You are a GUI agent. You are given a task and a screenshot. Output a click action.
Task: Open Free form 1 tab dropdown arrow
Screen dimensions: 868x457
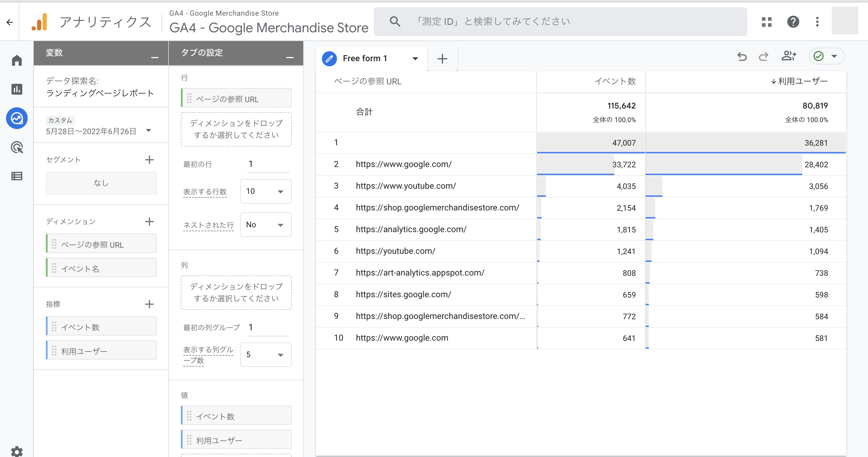(415, 59)
